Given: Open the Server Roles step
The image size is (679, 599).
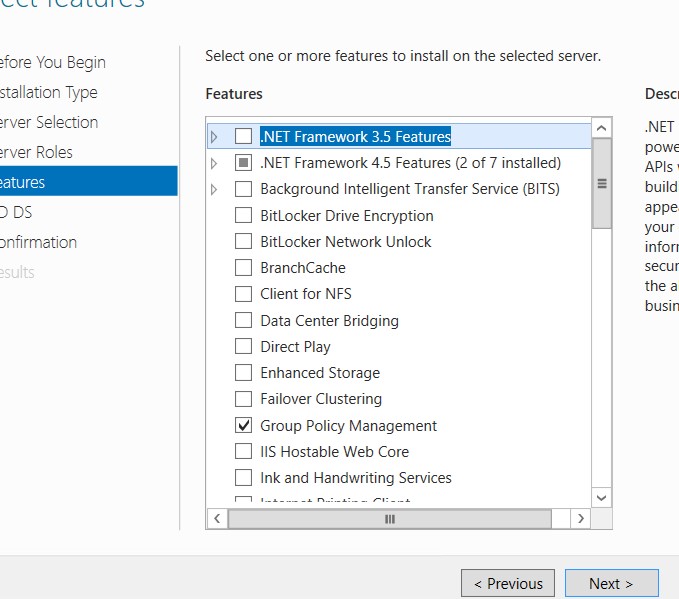Looking at the screenshot, I should 36,152.
